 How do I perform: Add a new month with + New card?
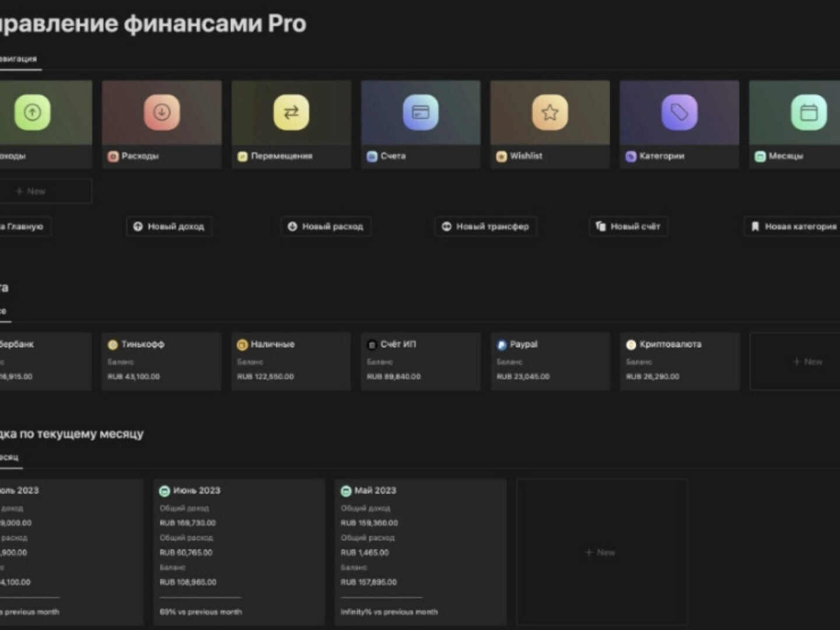(x=601, y=552)
